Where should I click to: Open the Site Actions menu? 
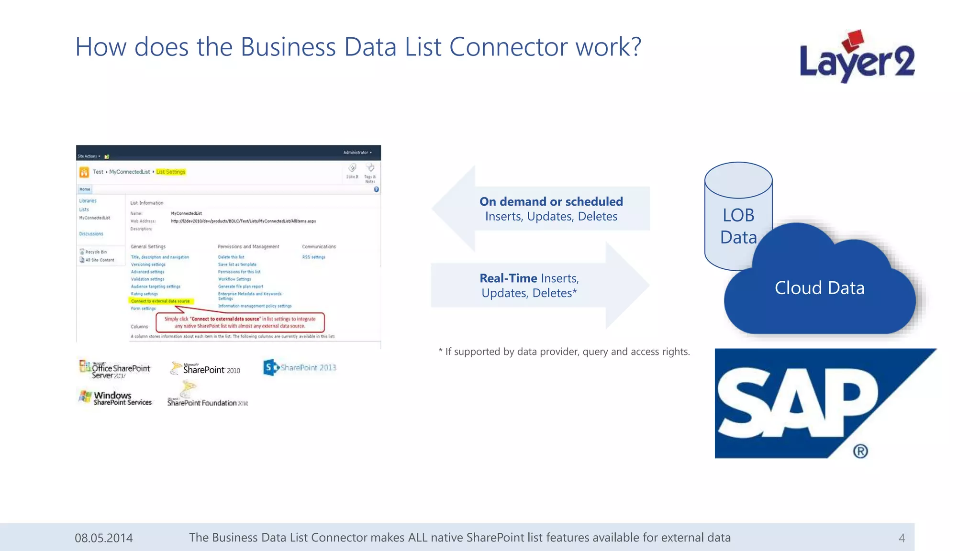click(x=89, y=156)
